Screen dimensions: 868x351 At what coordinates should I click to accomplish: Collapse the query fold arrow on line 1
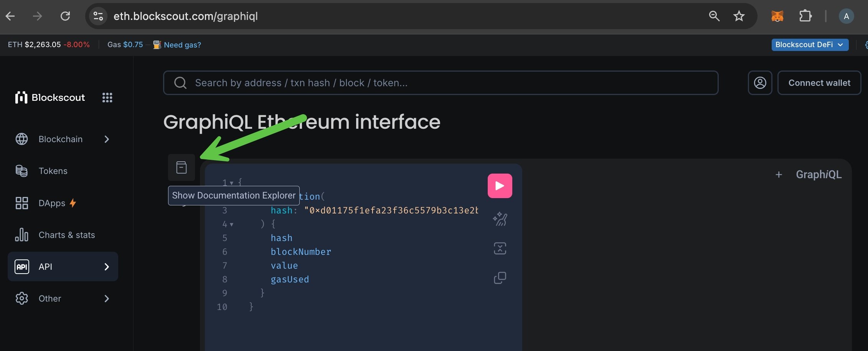(x=231, y=183)
